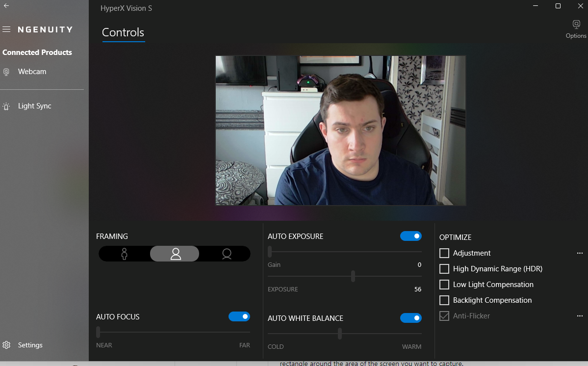
Task: Enable the Adjustment checkbox
Action: pyautogui.click(x=444, y=253)
